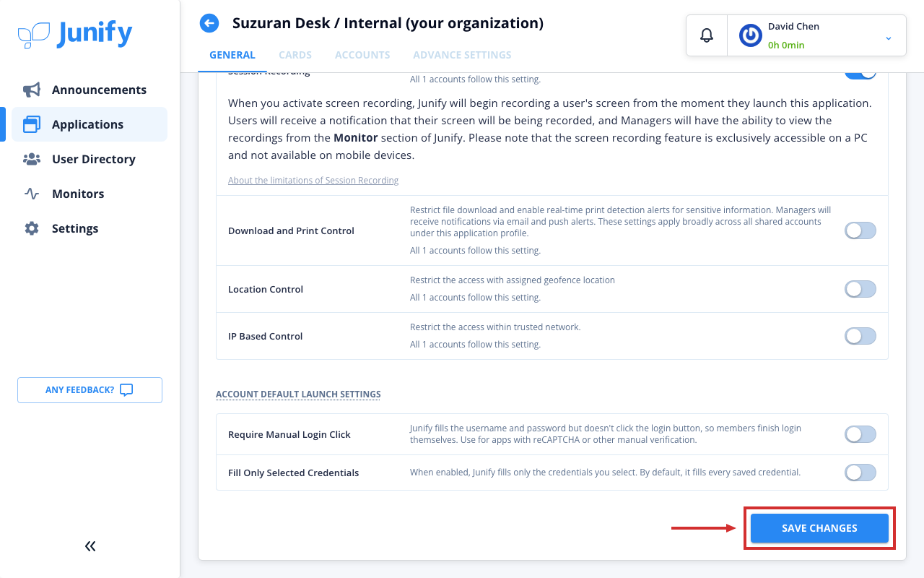Collapse the sidebar with double chevron
The width and height of the screenshot is (924, 578).
tap(90, 546)
